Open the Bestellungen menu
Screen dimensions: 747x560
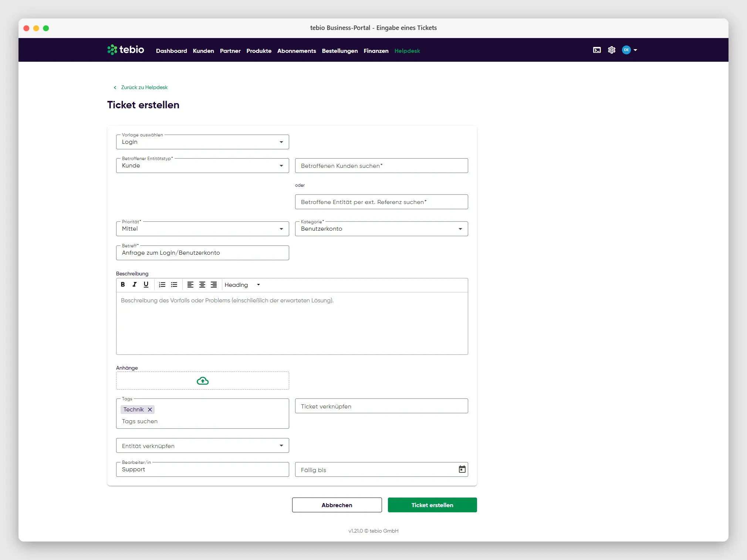340,51
